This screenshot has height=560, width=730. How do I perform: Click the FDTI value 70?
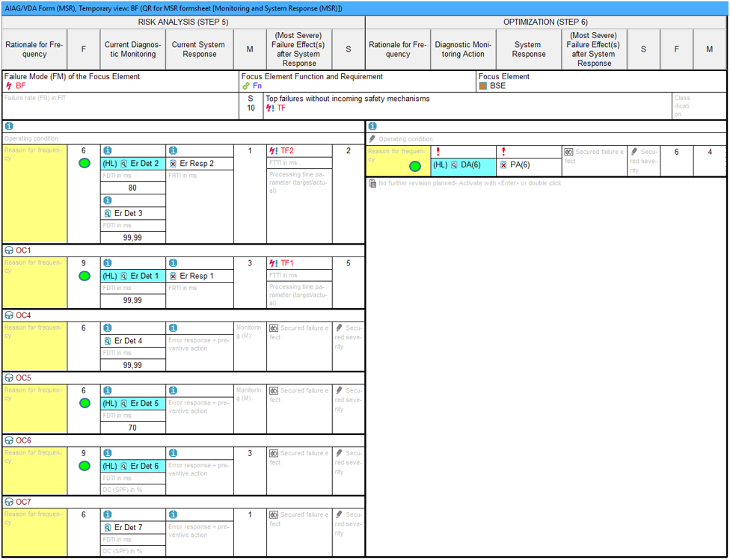tap(133, 428)
